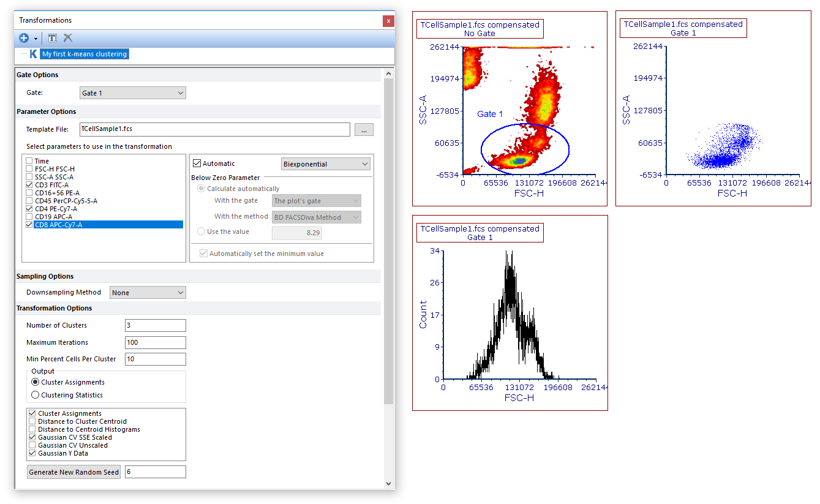This screenshot has width=820, height=504.
Task: Open the Downsampling Method dropdown
Action: pyautogui.click(x=148, y=293)
